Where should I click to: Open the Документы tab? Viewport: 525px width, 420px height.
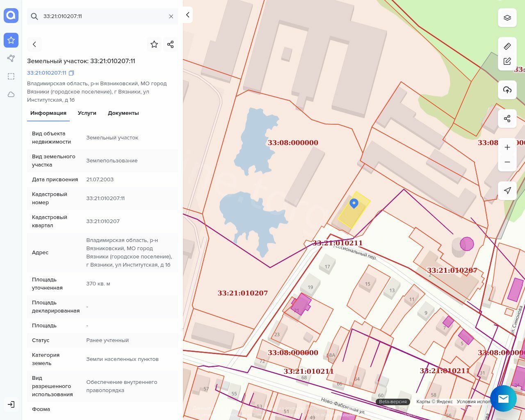[x=123, y=113]
